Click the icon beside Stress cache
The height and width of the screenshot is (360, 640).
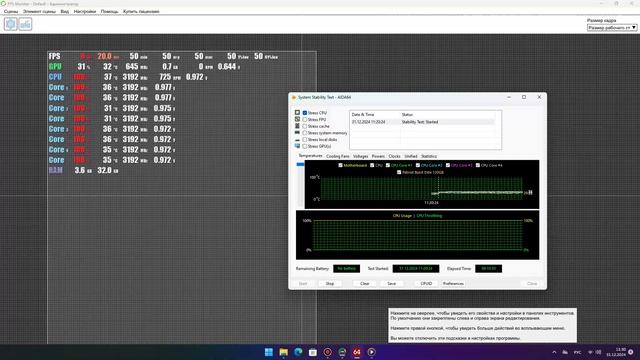pyautogui.click(x=297, y=126)
